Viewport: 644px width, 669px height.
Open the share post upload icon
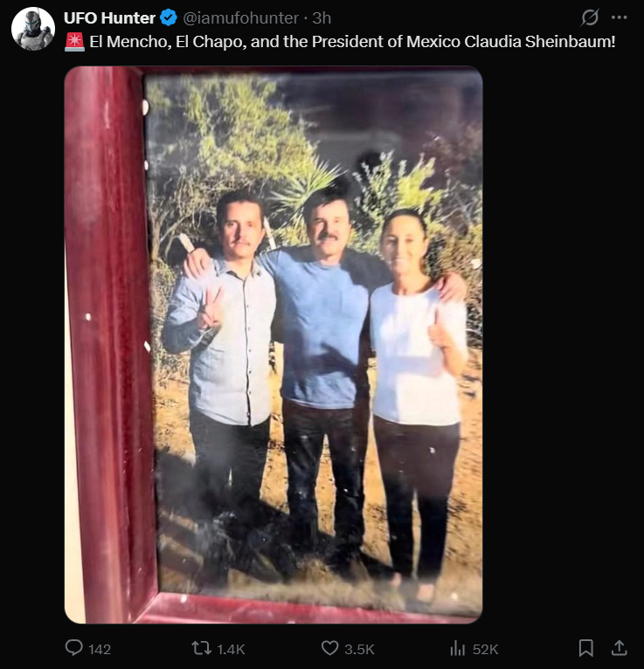pos(619,648)
